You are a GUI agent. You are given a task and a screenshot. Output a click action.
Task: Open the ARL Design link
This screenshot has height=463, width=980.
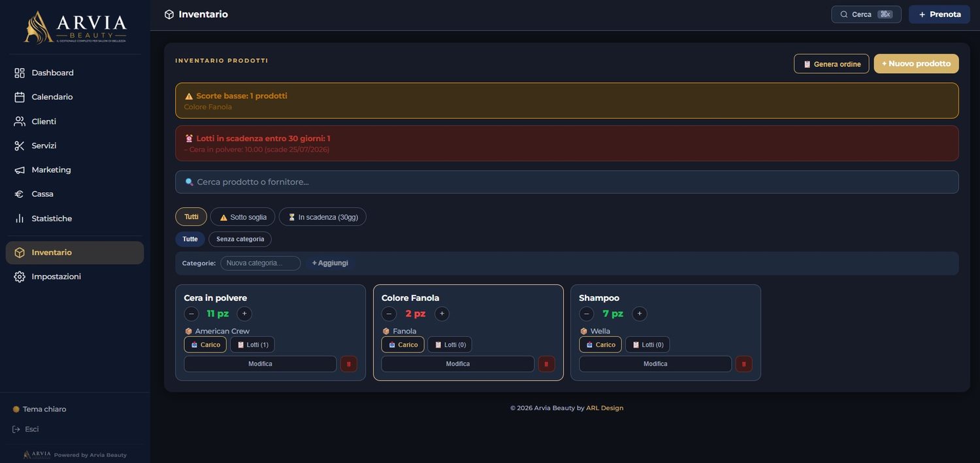pos(605,408)
